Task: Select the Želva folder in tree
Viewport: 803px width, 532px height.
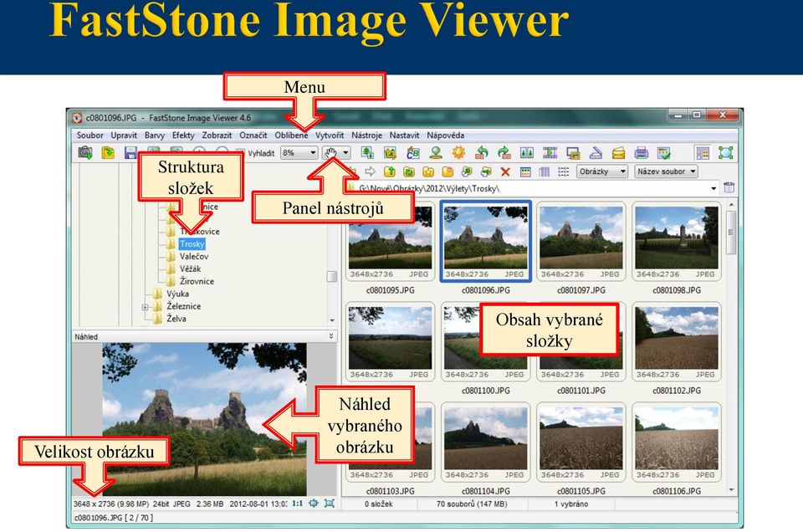Action: tap(176, 319)
